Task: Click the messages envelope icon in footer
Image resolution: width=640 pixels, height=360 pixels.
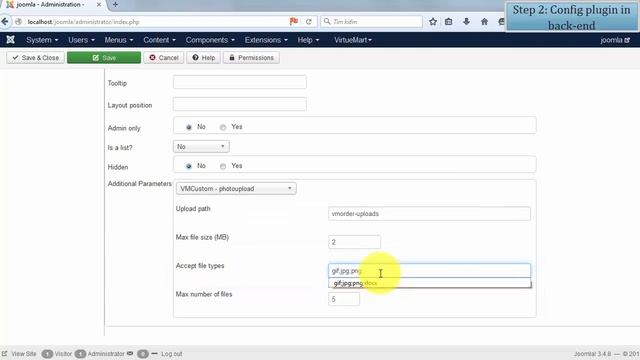Action: pos(130,353)
